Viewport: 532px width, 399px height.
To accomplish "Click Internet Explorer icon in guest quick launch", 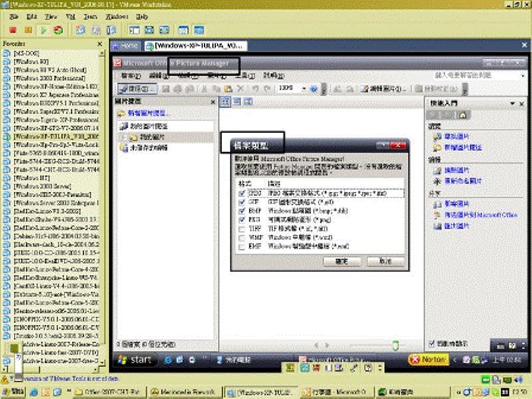I will point(168,360).
